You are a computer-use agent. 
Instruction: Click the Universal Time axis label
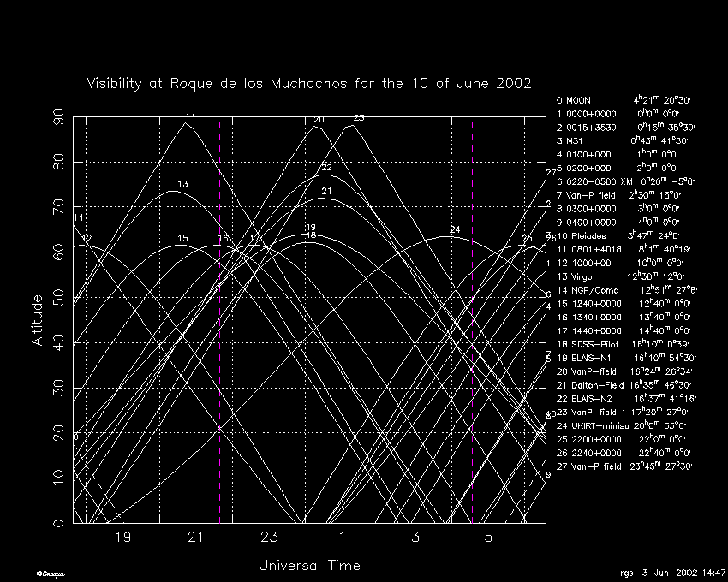pos(309,566)
